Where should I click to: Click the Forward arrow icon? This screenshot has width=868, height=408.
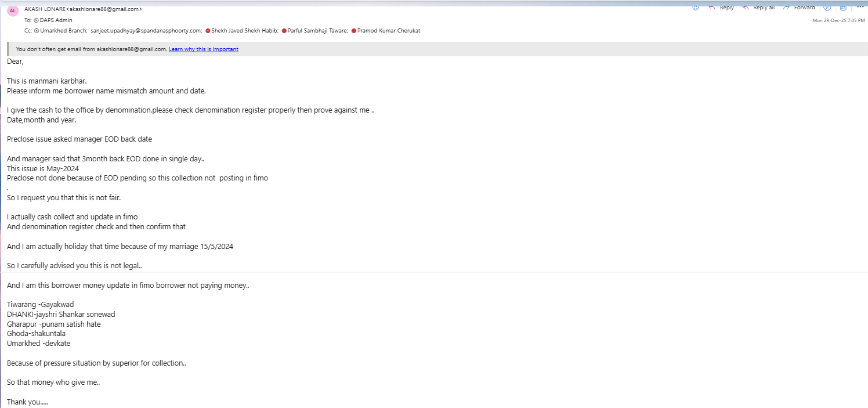[x=786, y=8]
